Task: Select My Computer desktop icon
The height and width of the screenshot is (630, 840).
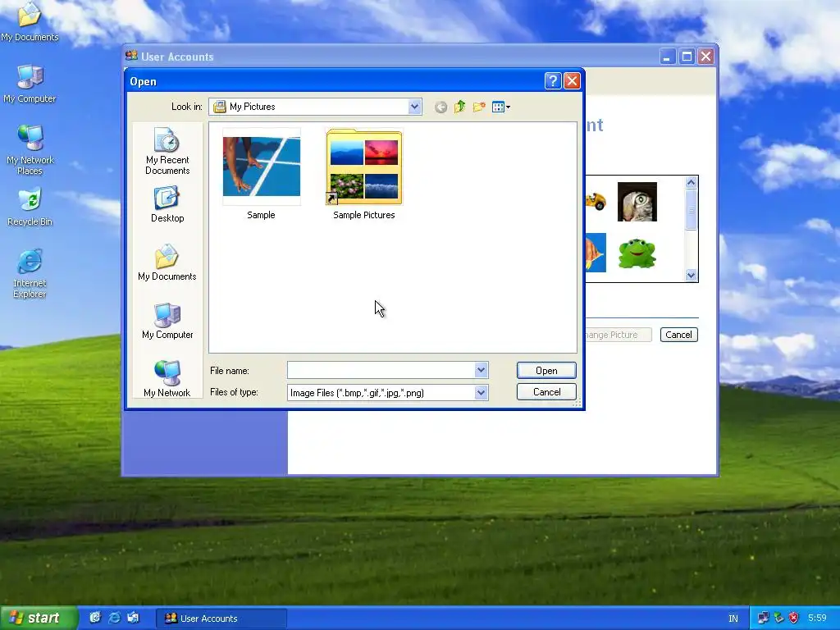Action: point(30,84)
